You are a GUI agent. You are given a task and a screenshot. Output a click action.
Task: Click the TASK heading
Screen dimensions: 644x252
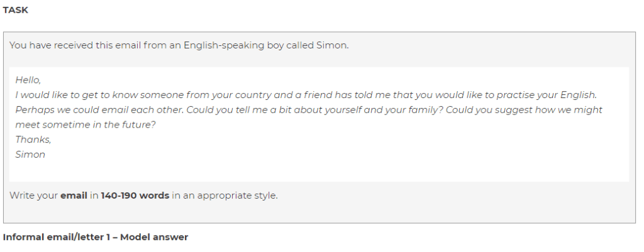tap(15, 10)
